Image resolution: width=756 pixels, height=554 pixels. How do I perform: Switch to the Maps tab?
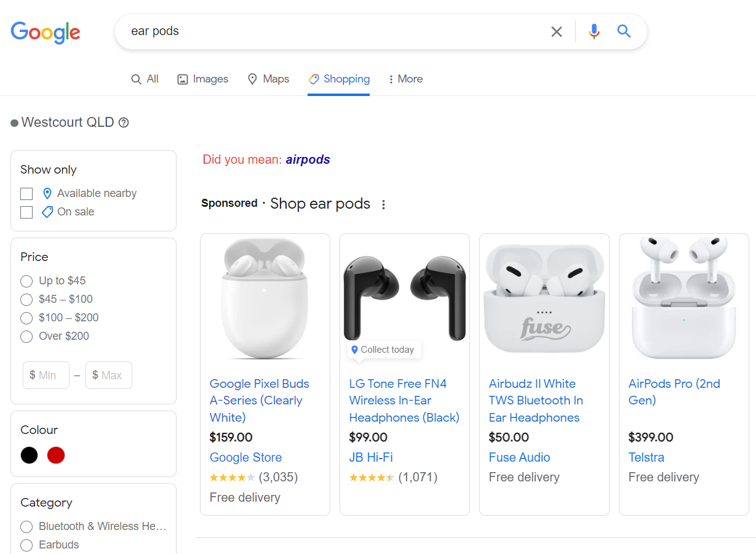pyautogui.click(x=268, y=79)
